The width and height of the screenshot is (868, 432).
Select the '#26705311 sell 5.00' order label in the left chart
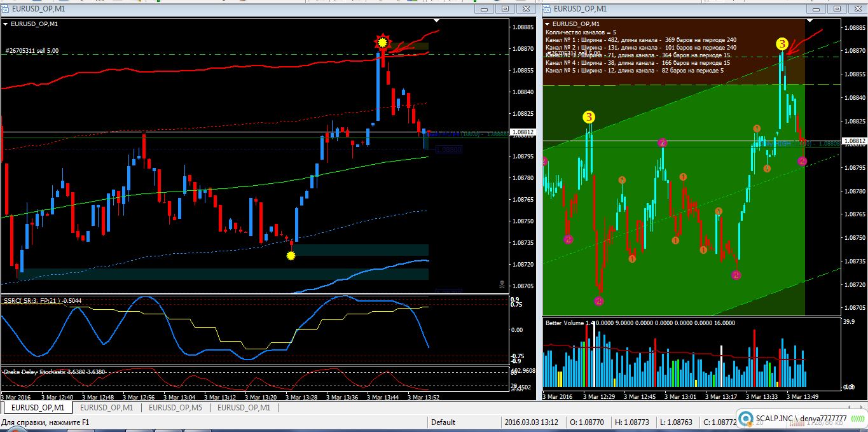tap(32, 50)
